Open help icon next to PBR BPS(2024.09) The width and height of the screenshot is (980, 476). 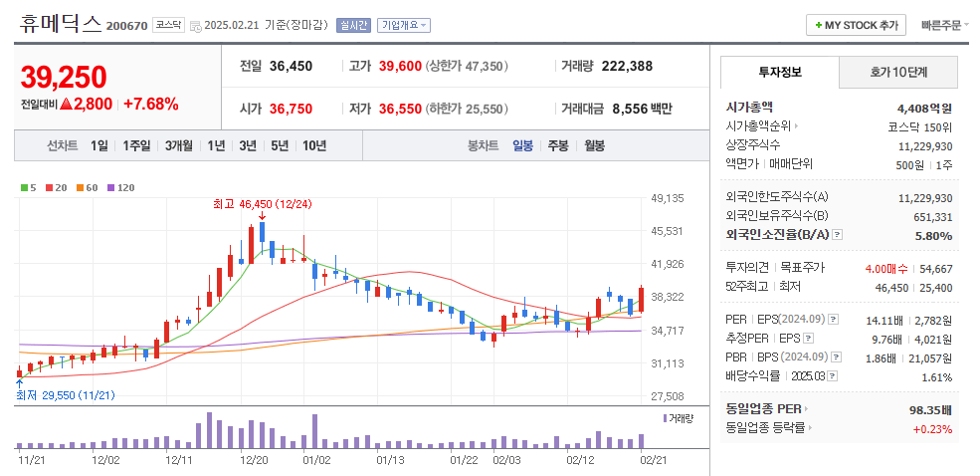click(837, 357)
